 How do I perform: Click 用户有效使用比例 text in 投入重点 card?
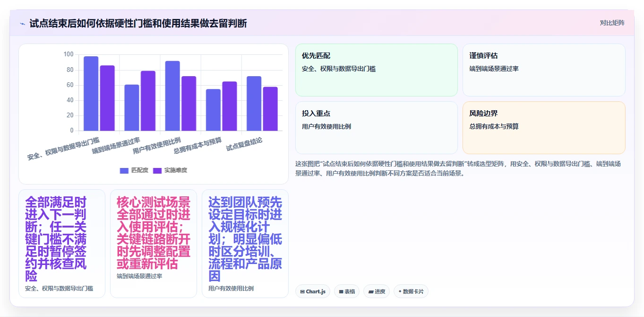pyautogui.click(x=326, y=126)
